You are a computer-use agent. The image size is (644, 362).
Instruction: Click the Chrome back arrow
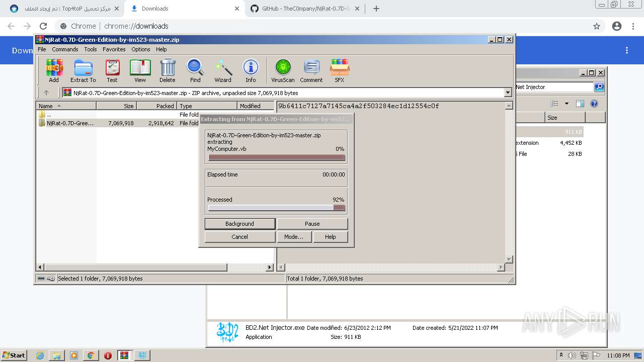click(x=11, y=26)
